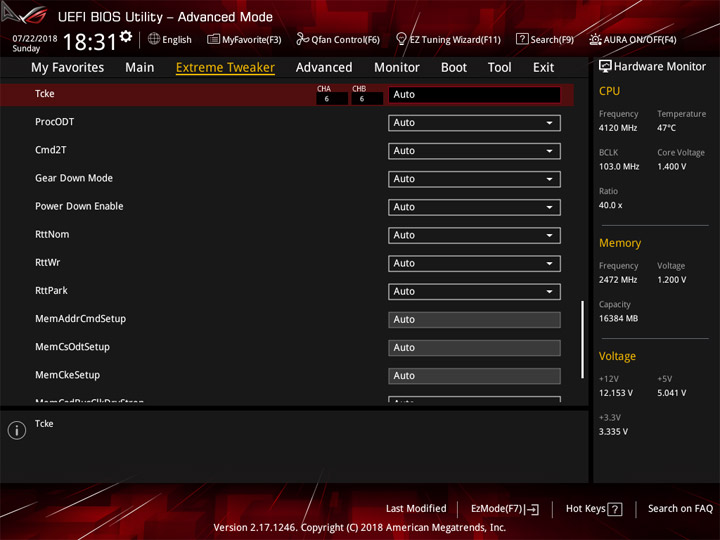Open the RttPark dropdown
Viewport: 720px width, 540px height.
474,292
